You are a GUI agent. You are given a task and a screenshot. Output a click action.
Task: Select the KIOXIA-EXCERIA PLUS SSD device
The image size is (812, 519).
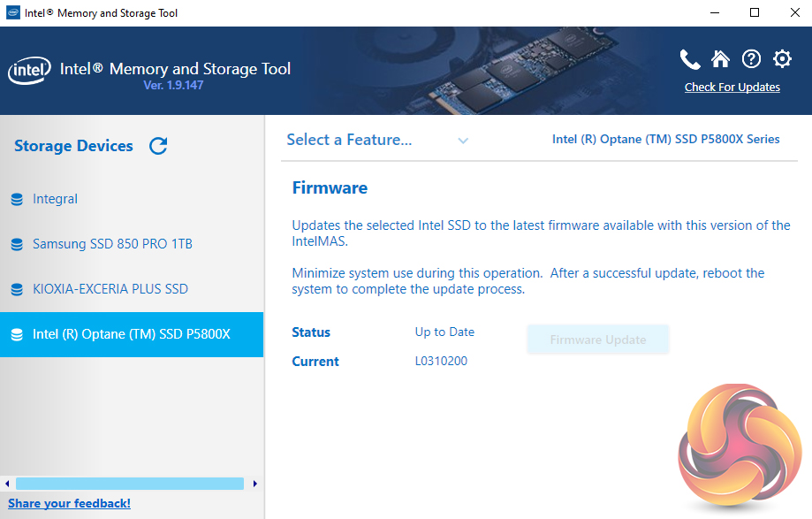(x=132, y=289)
